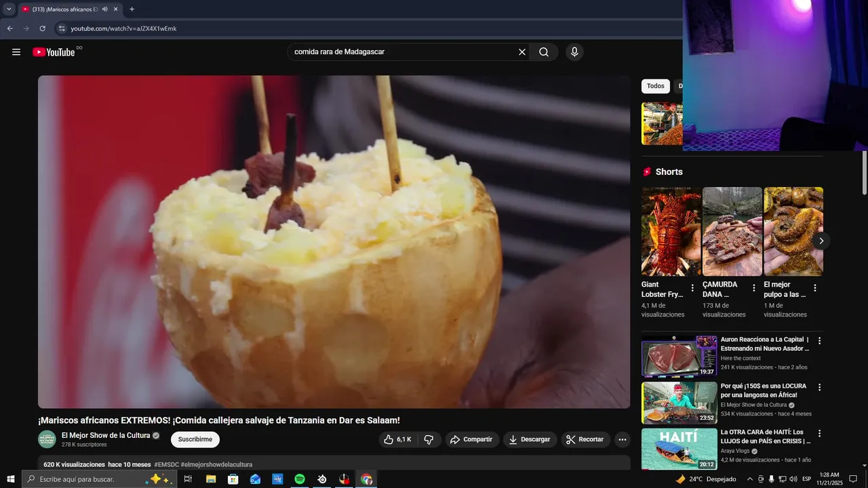This screenshot has height=488, width=868.
Task: Switch to Chrome in the taskbar
Action: point(366,479)
